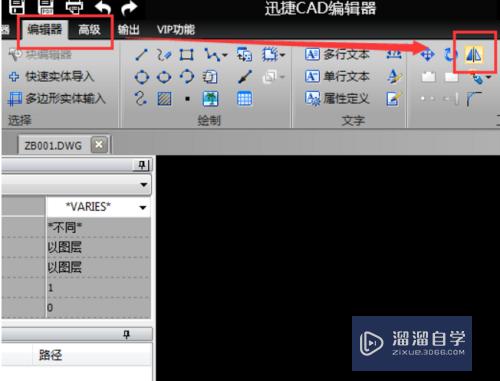Select the Rectangle drawing tool
The image size is (500, 381).
coord(187,55)
